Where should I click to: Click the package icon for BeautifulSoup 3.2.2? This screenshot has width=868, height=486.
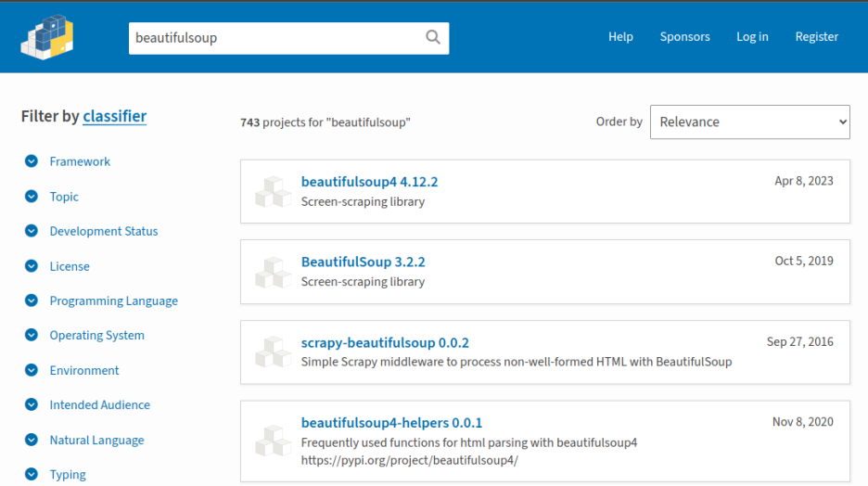click(273, 272)
